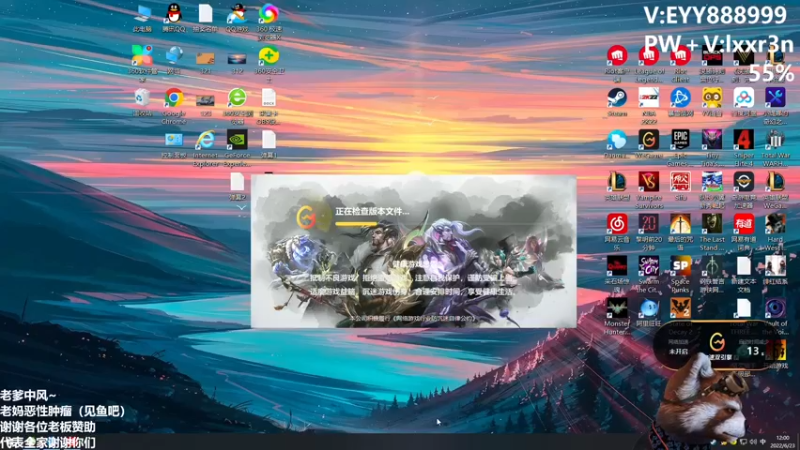Launch Swarm the City game icon

point(649,266)
